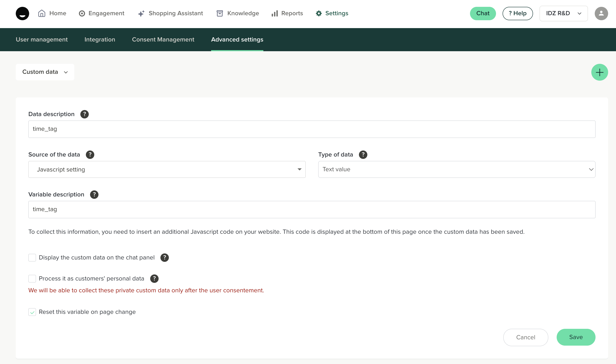Open the Type of data dropdown
The width and height of the screenshot is (616, 364).
pyautogui.click(x=456, y=169)
